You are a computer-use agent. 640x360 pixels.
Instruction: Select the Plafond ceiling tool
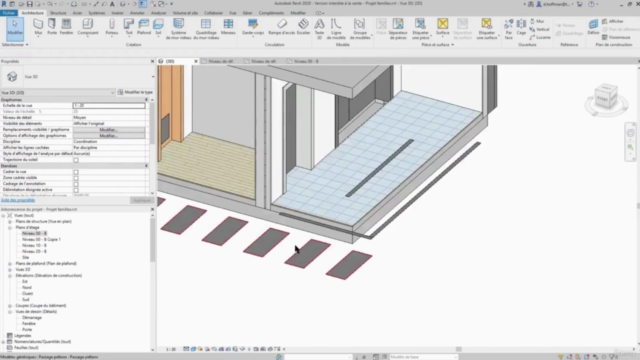pyautogui.click(x=144, y=27)
